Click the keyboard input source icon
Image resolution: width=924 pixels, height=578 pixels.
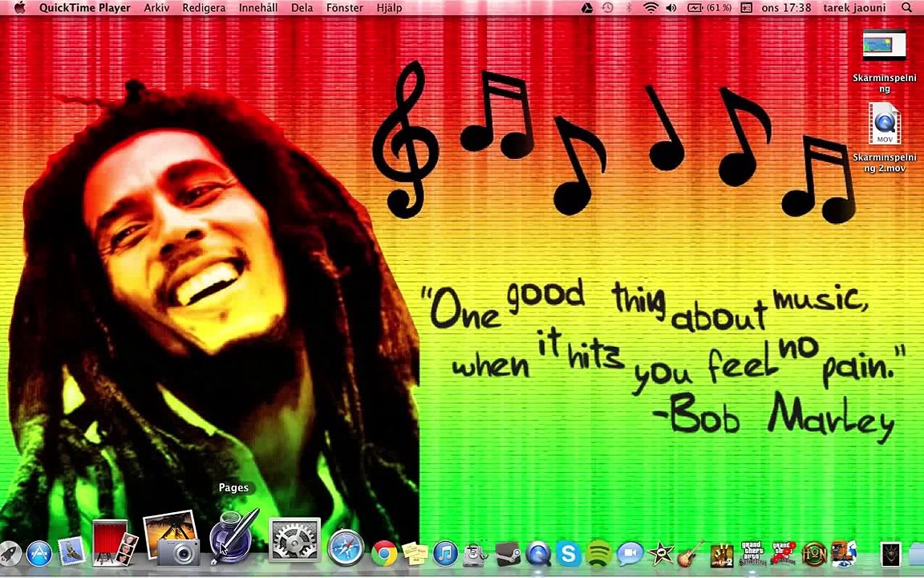pos(746,8)
